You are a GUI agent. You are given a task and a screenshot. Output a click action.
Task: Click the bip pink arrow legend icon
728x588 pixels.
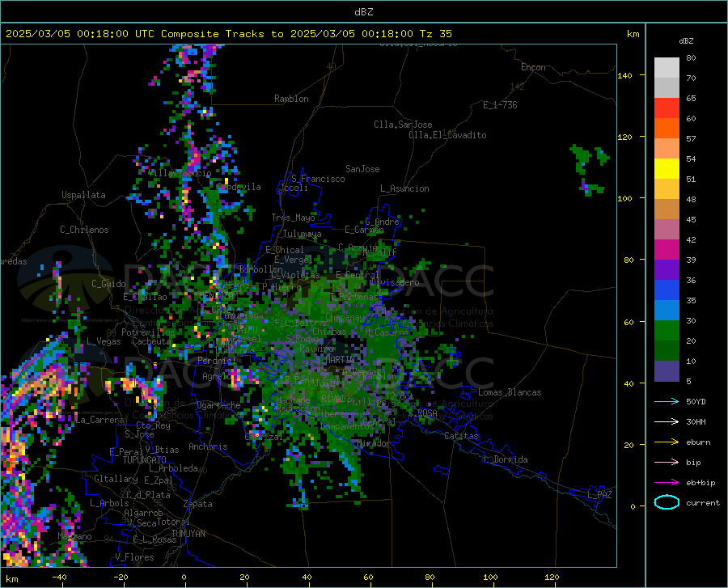coord(667,463)
